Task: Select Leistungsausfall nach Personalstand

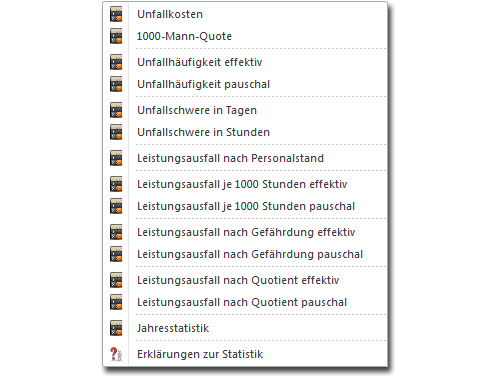Action: pos(230,158)
